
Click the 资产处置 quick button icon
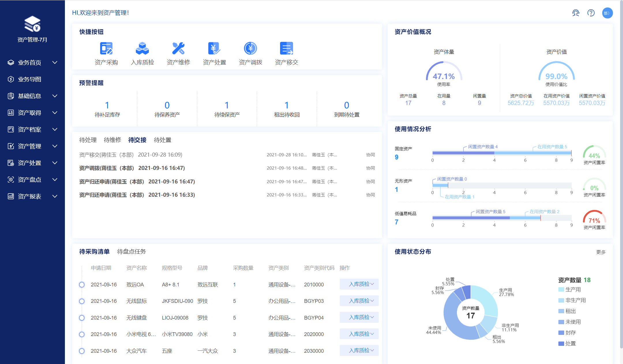click(x=214, y=48)
